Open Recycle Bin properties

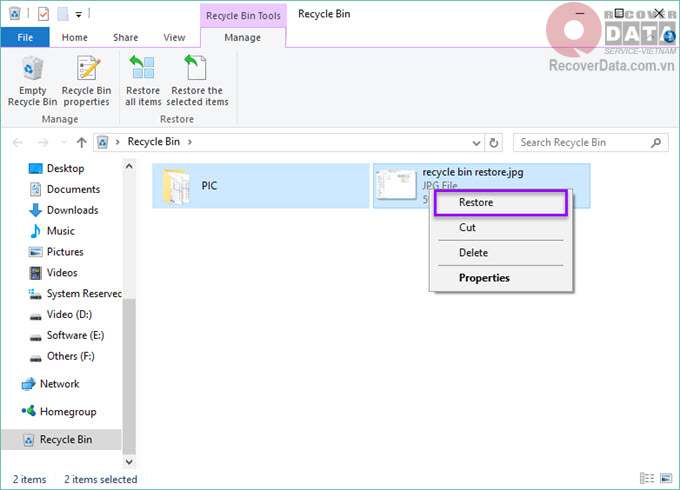[86, 81]
